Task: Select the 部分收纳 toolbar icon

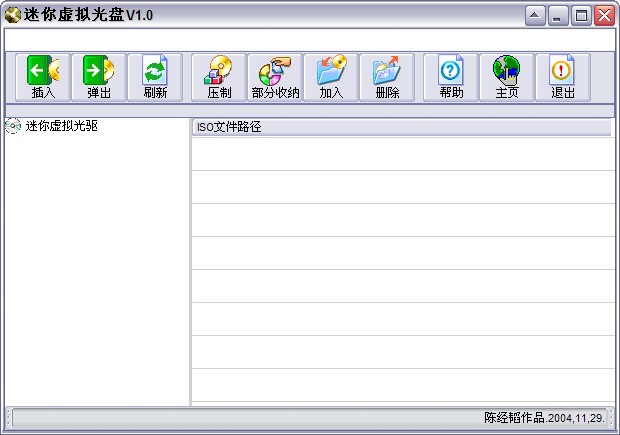Action: [275, 77]
